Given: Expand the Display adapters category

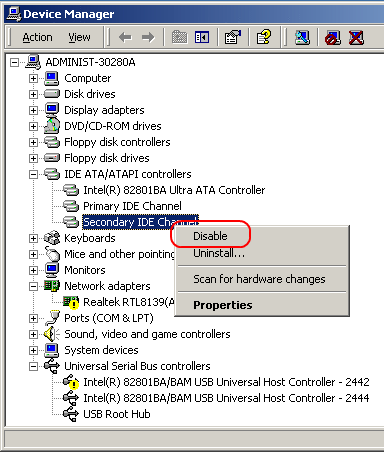Looking at the screenshot, I should [x=33, y=110].
